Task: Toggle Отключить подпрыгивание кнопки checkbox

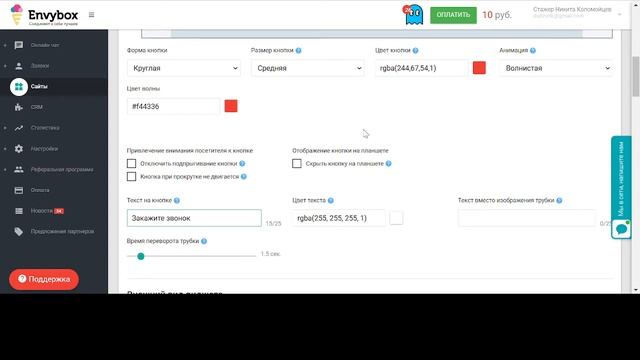Action: click(x=131, y=164)
